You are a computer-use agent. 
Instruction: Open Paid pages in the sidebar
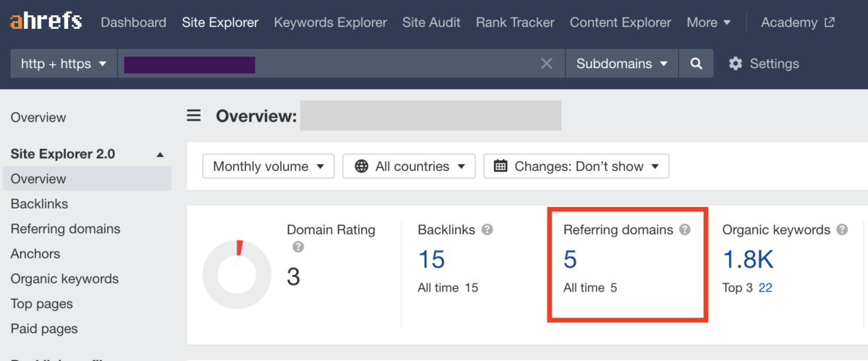44,328
